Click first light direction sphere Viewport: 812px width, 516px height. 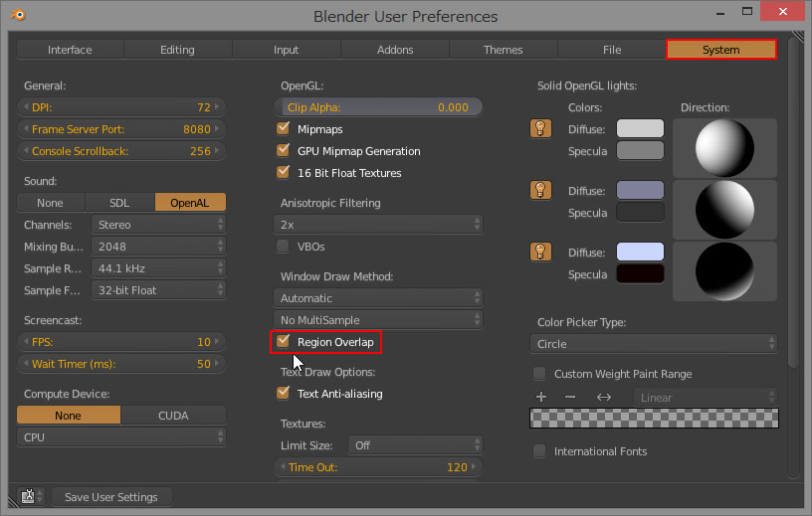click(x=724, y=148)
